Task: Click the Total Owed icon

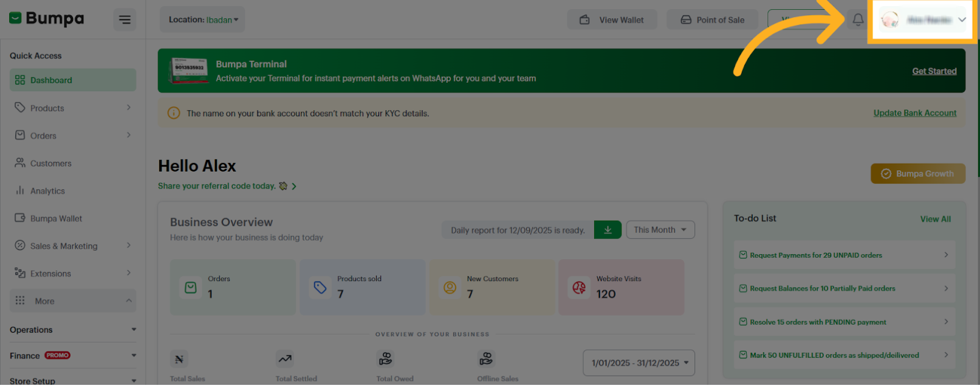Action: [386, 359]
